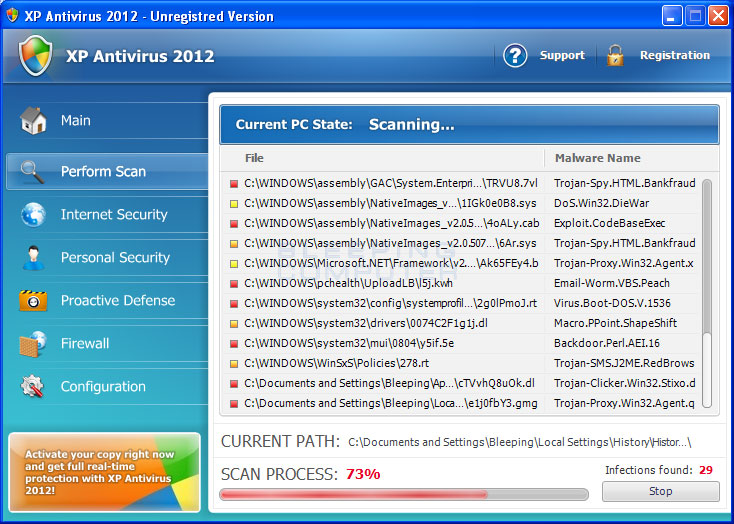
Task: Minimize the XP Antivirus 2012 window
Action: click(672, 16)
